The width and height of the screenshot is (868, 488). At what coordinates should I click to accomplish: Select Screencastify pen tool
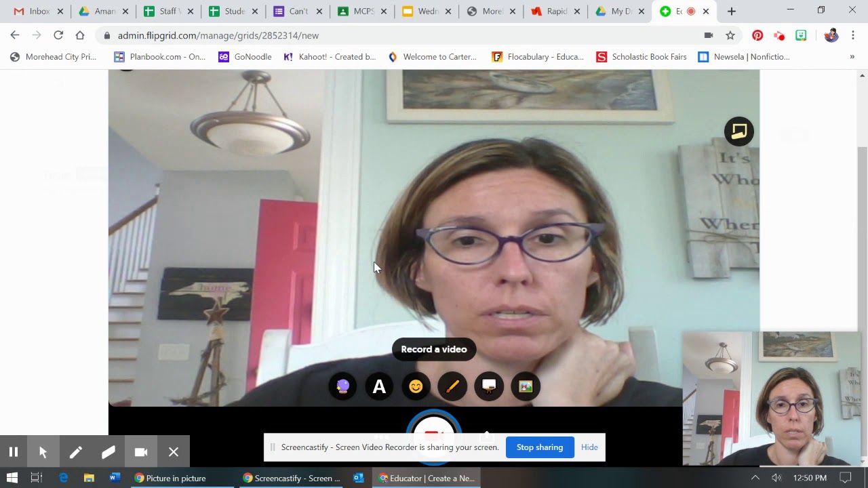click(76, 452)
